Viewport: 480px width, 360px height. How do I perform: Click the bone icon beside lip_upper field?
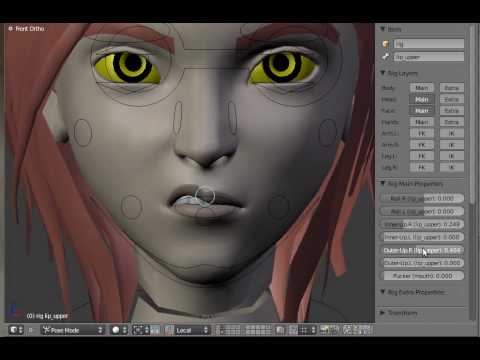tap(386, 57)
